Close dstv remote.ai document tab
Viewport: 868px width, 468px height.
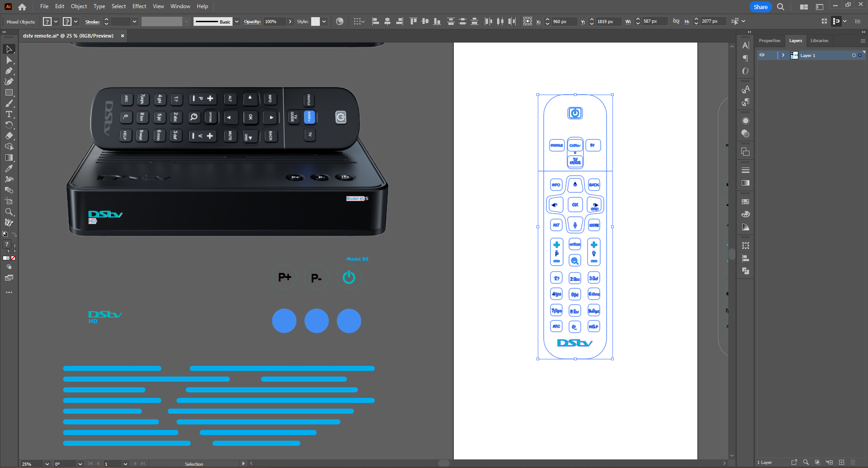click(123, 36)
